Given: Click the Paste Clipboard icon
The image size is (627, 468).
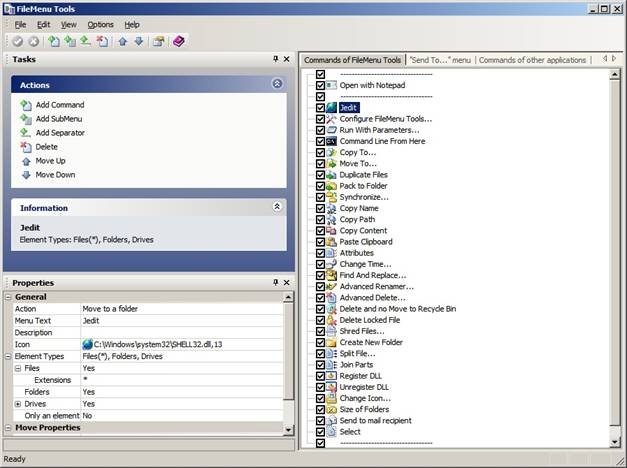Looking at the screenshot, I should click(331, 242).
